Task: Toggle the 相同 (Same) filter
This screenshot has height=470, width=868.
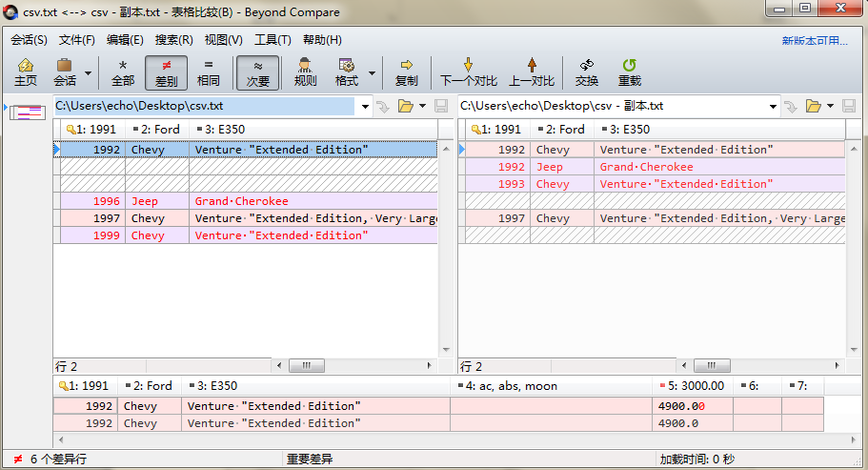Action: (x=209, y=72)
